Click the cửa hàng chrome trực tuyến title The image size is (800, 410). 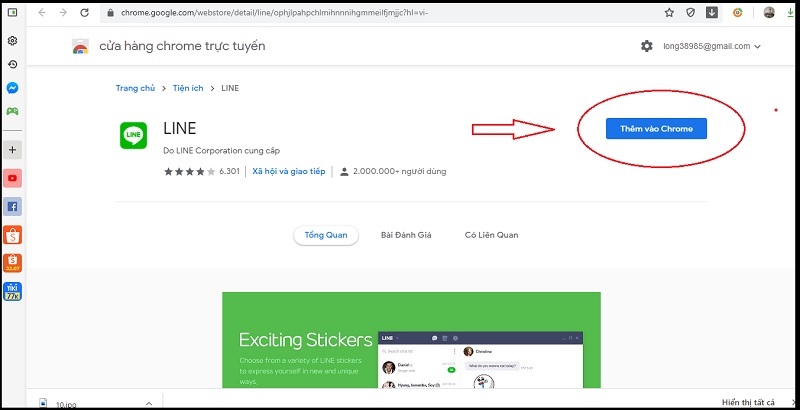[x=182, y=46]
